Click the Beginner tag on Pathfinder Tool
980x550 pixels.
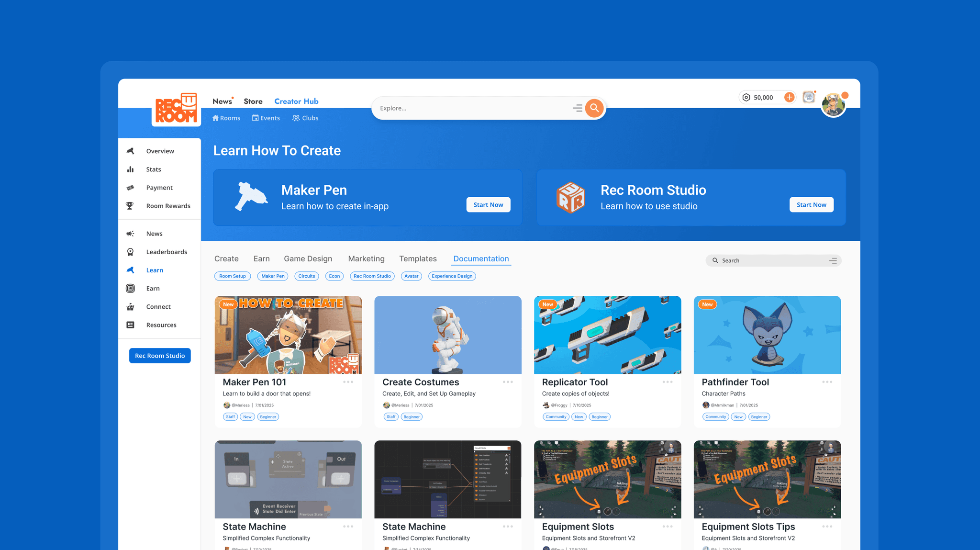point(759,417)
